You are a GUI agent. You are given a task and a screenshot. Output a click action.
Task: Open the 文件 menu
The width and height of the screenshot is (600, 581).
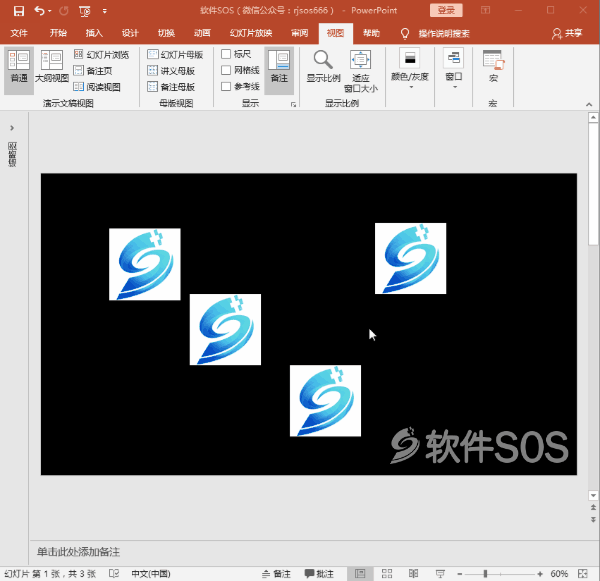point(19,33)
